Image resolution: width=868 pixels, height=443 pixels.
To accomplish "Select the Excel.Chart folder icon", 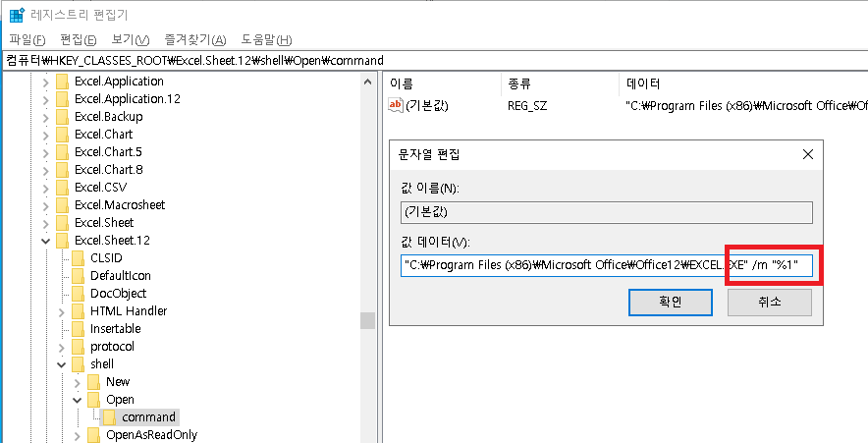I will (62, 135).
